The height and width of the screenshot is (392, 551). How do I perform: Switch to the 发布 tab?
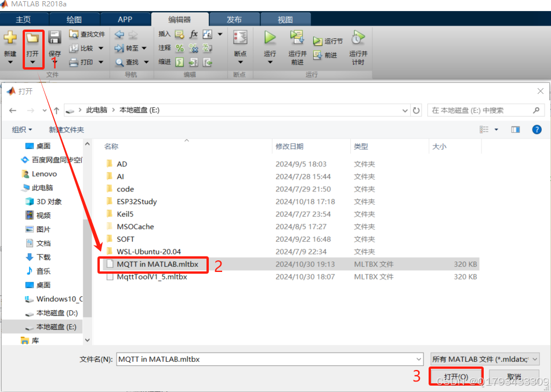click(x=234, y=20)
